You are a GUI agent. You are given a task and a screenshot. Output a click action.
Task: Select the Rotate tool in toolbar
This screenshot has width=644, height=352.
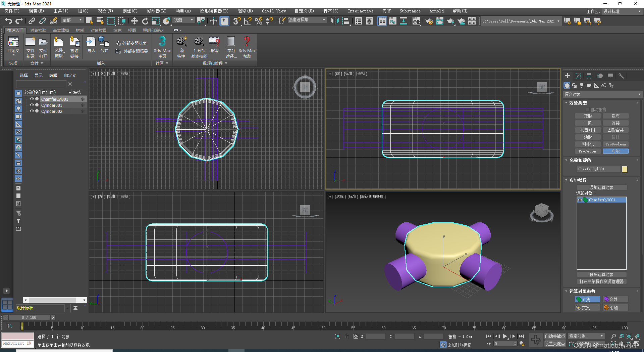pyautogui.click(x=145, y=21)
